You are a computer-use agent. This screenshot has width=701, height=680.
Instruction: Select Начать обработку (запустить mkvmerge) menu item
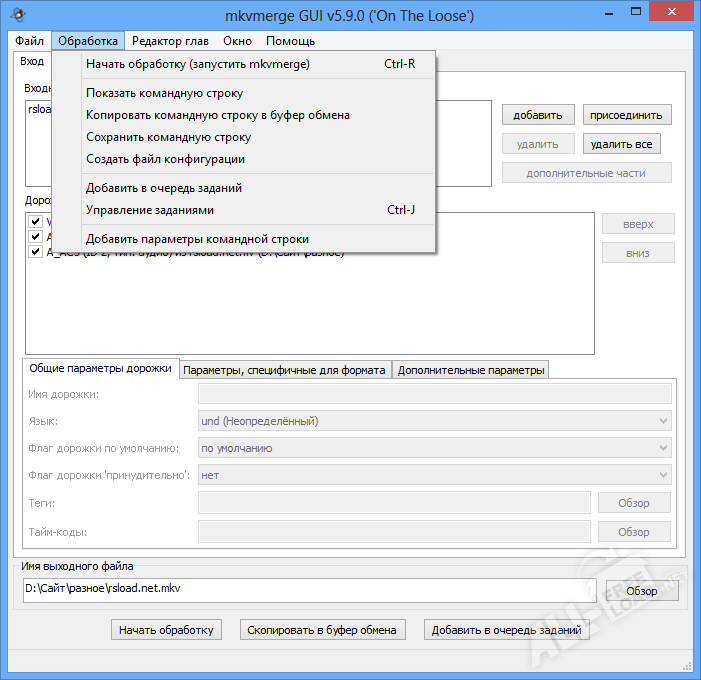198,64
